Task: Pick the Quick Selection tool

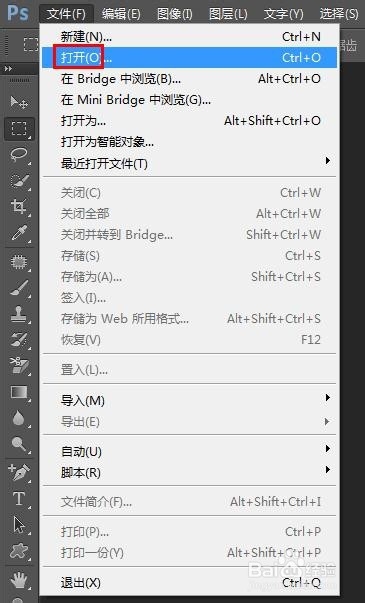Action: coord(19,181)
